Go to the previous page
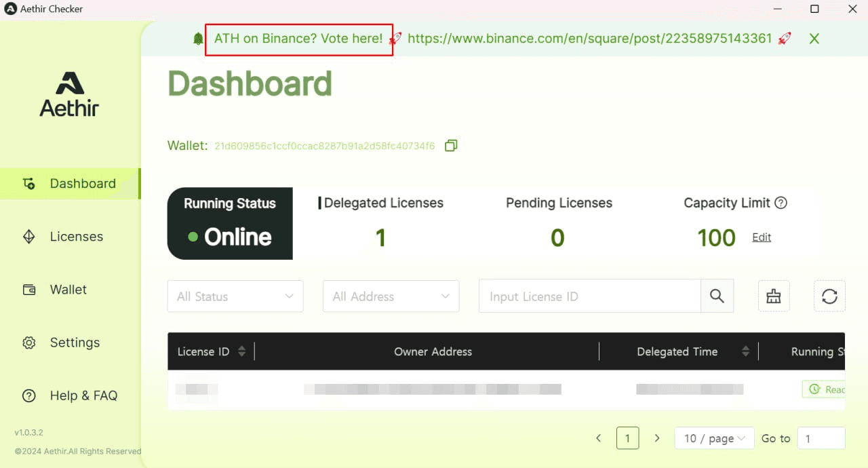868x468 pixels. coord(598,438)
